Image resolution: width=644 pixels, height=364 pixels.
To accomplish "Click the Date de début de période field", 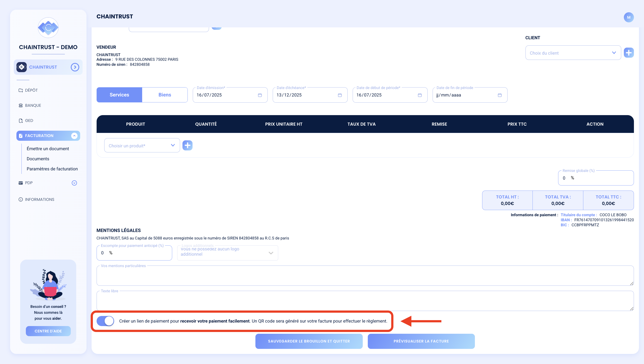I will (x=390, y=95).
